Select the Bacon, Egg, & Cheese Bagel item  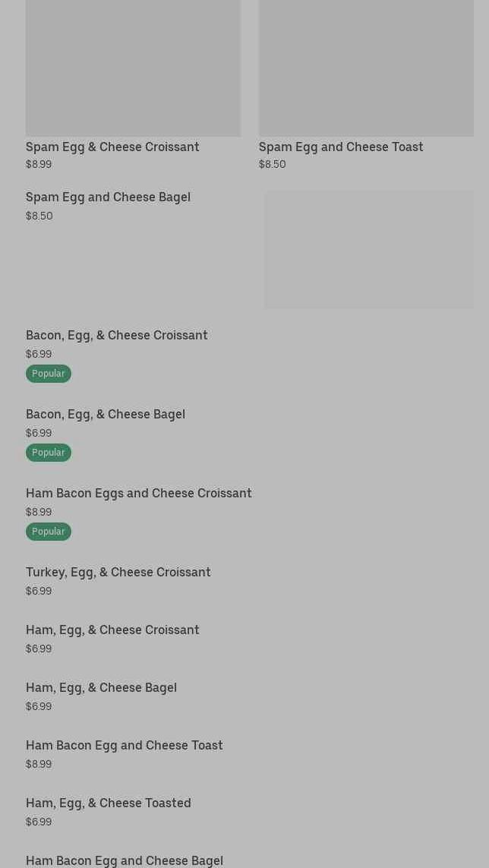[106, 414]
